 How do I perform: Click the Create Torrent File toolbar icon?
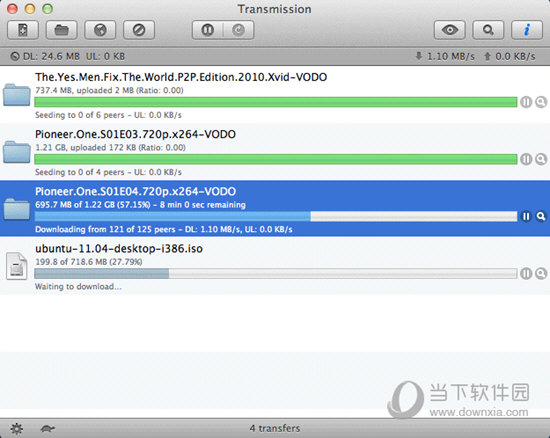23,30
